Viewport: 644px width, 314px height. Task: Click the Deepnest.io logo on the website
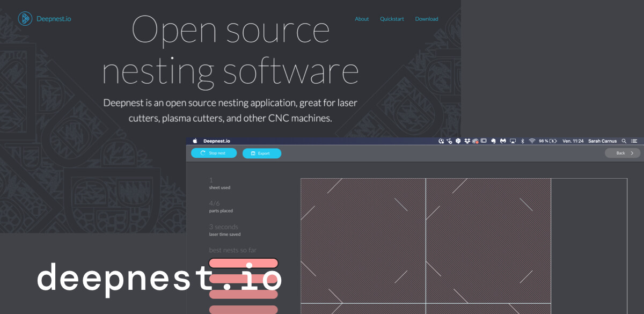45,19
